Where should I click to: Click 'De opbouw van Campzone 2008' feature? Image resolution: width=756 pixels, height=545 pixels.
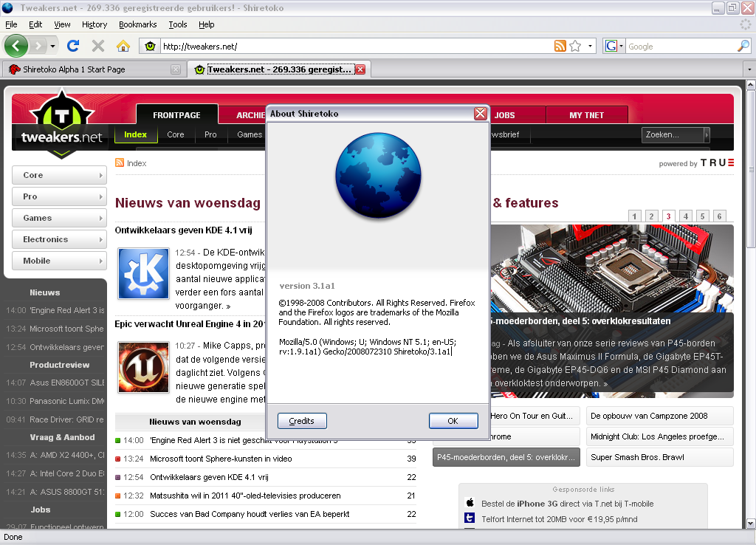pos(659,416)
